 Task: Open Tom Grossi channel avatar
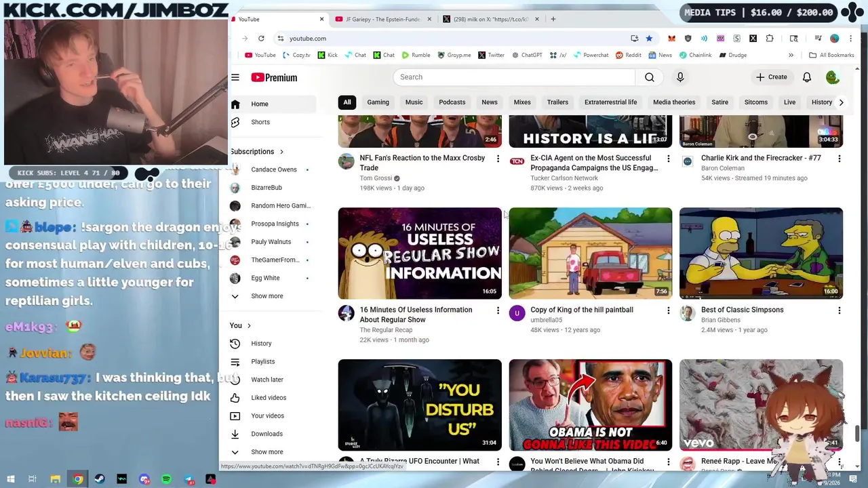[x=347, y=161]
